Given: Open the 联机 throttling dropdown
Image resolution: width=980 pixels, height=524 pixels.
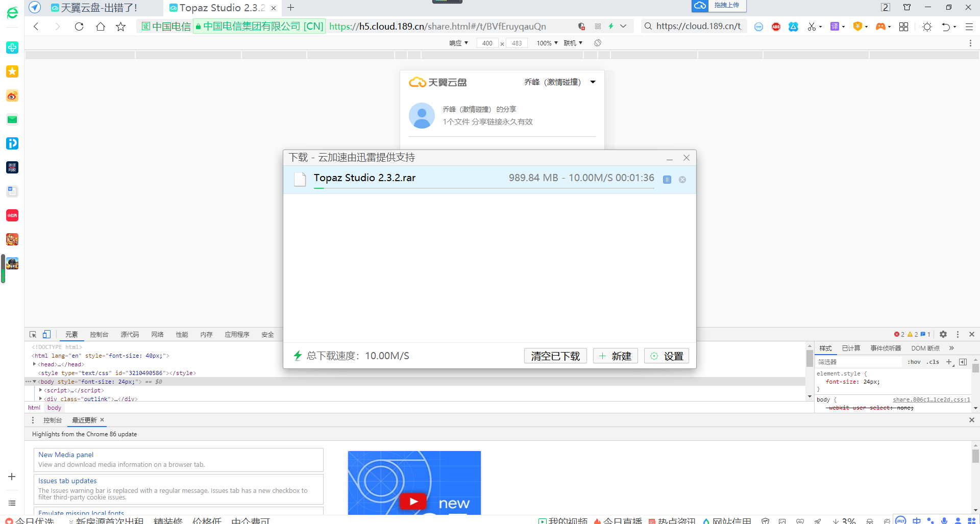Looking at the screenshot, I should (573, 43).
